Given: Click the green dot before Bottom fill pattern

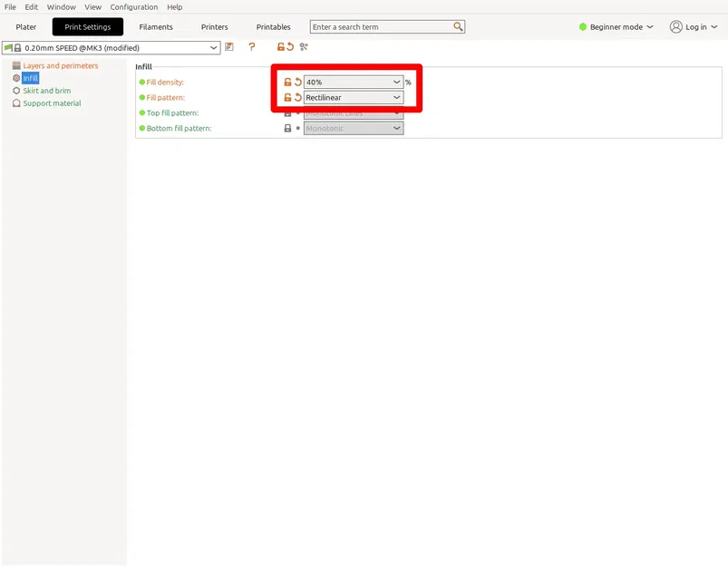Looking at the screenshot, I should (142, 128).
